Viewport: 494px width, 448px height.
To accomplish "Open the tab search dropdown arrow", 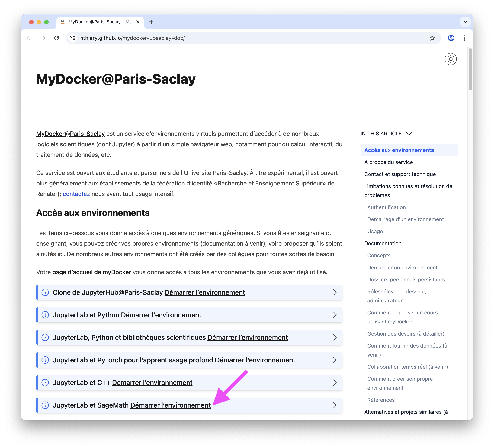I will pos(465,22).
